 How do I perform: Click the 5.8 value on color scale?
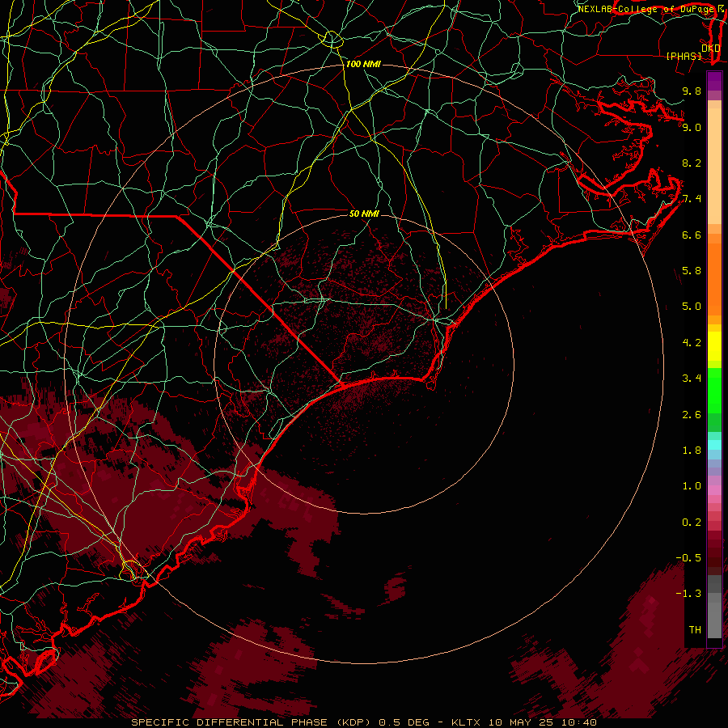(692, 271)
